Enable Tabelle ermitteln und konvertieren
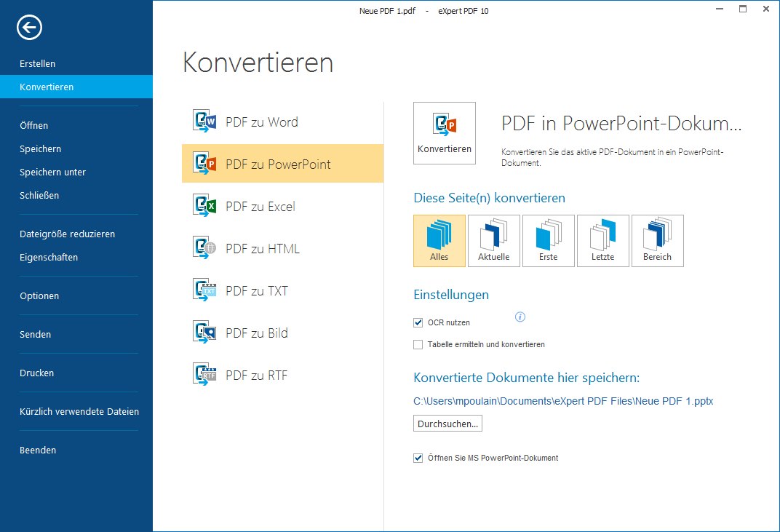 tap(418, 344)
